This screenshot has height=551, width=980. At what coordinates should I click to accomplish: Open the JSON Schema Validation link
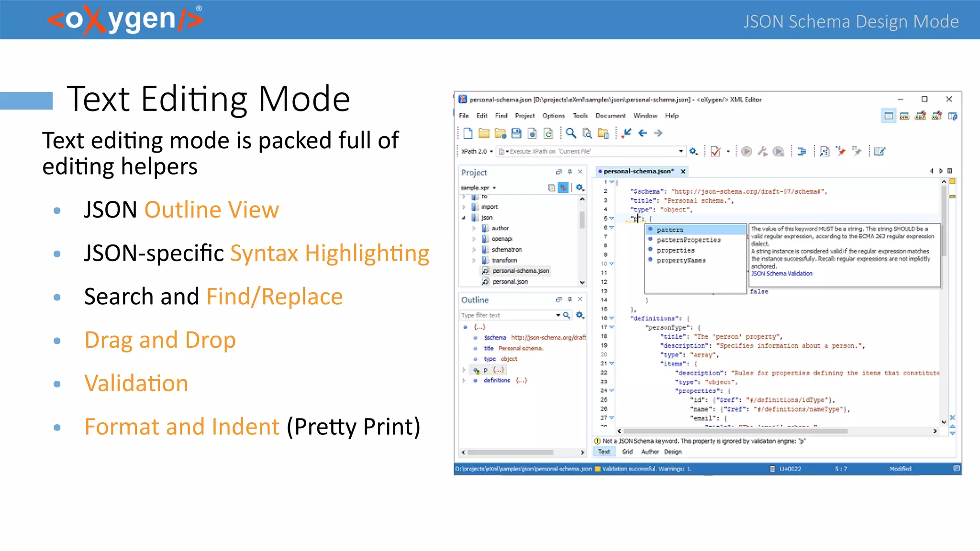tap(781, 274)
